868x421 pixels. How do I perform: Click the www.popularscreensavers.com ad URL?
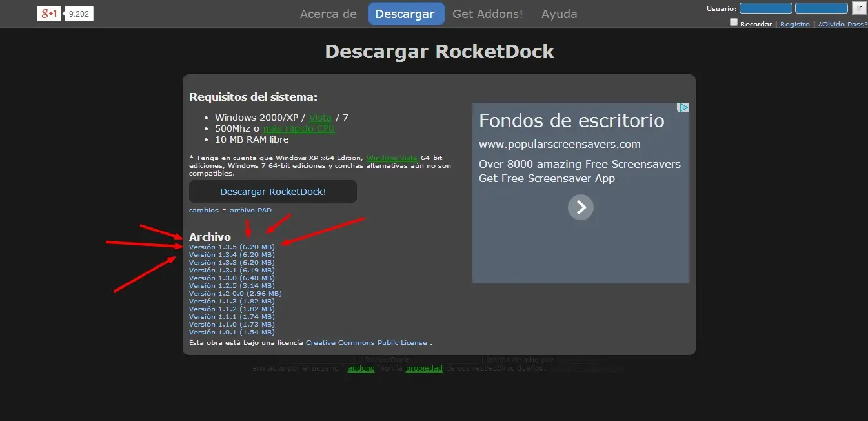[x=560, y=144]
